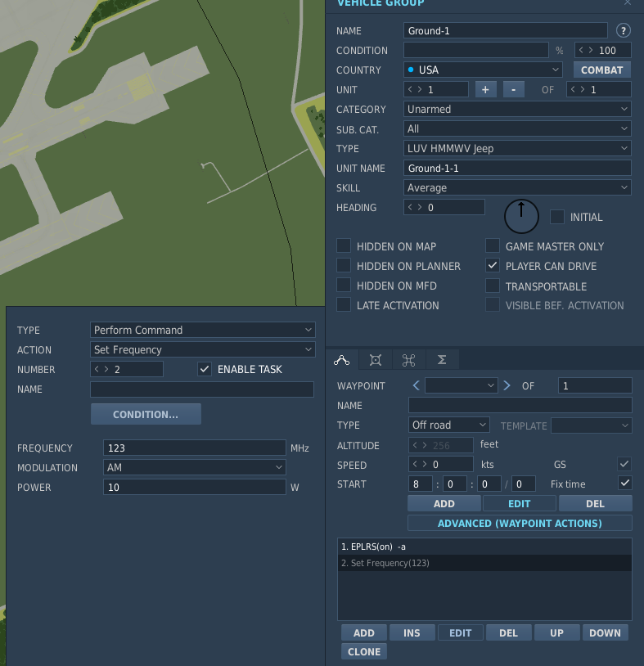Decrease unit count with minus button
The height and width of the screenshot is (666, 644).
[x=514, y=90]
